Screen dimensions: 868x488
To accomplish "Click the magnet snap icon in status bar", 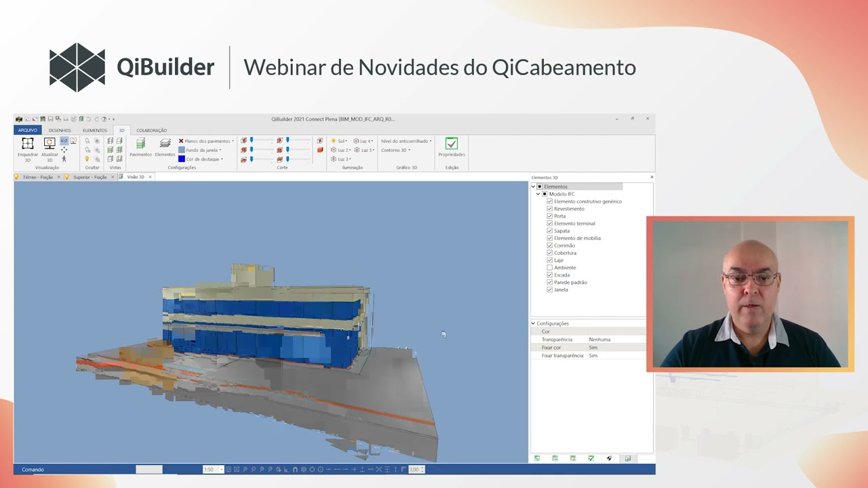I will coord(295,469).
